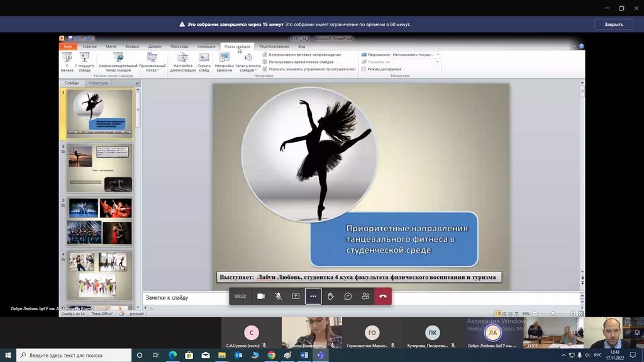This screenshot has height=362, width=644.
Task: Toggle Воспроизвести речевое сопровождение checkbox
Action: (x=265, y=55)
